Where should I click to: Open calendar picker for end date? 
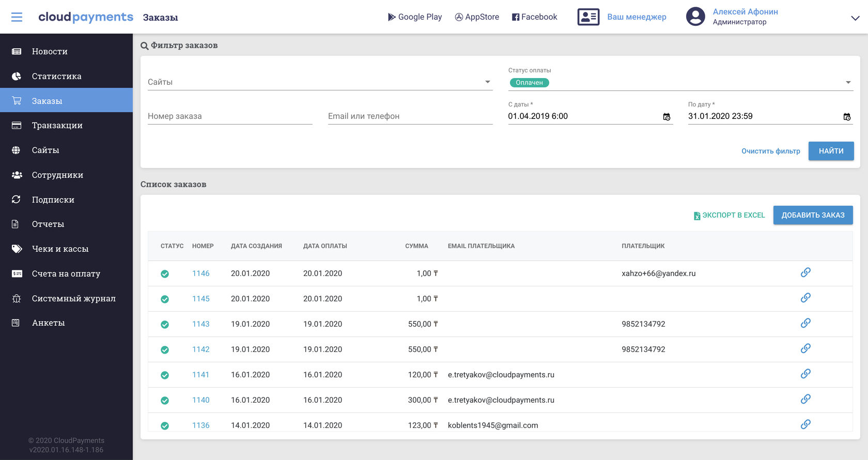(847, 117)
